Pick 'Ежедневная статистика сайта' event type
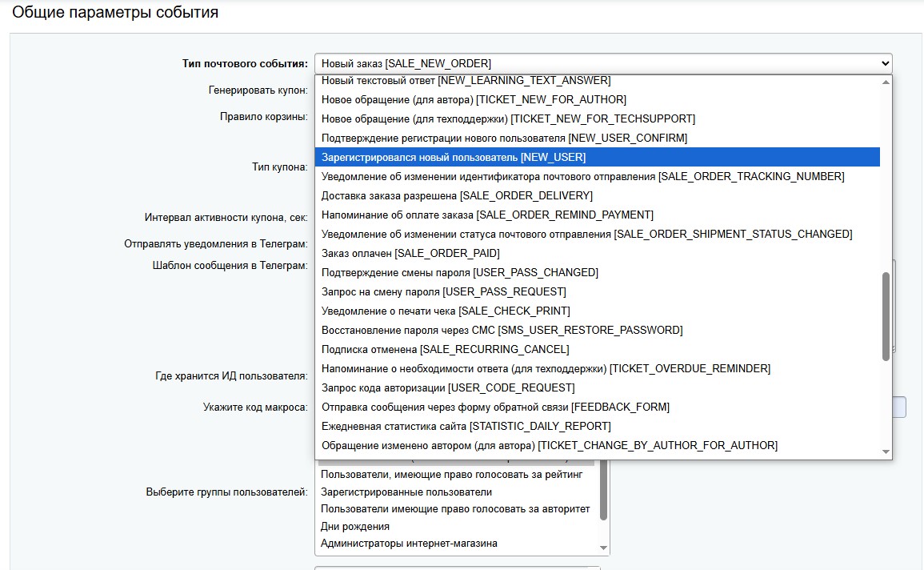The width and height of the screenshot is (924, 570). (x=466, y=426)
